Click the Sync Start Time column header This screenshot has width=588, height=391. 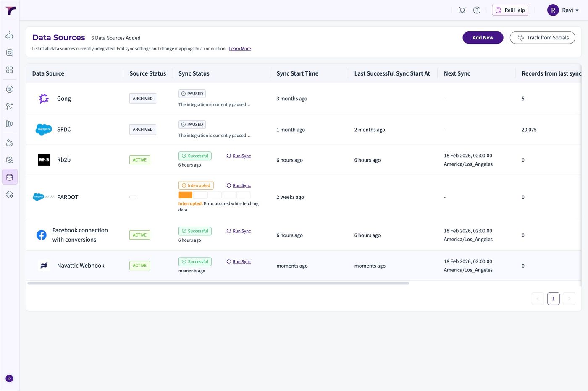click(x=297, y=73)
